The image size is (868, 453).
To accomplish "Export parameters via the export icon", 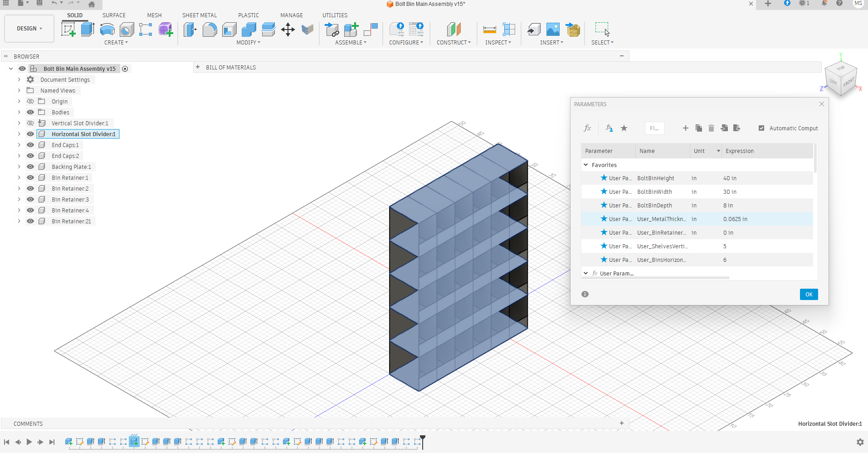I will click(737, 128).
